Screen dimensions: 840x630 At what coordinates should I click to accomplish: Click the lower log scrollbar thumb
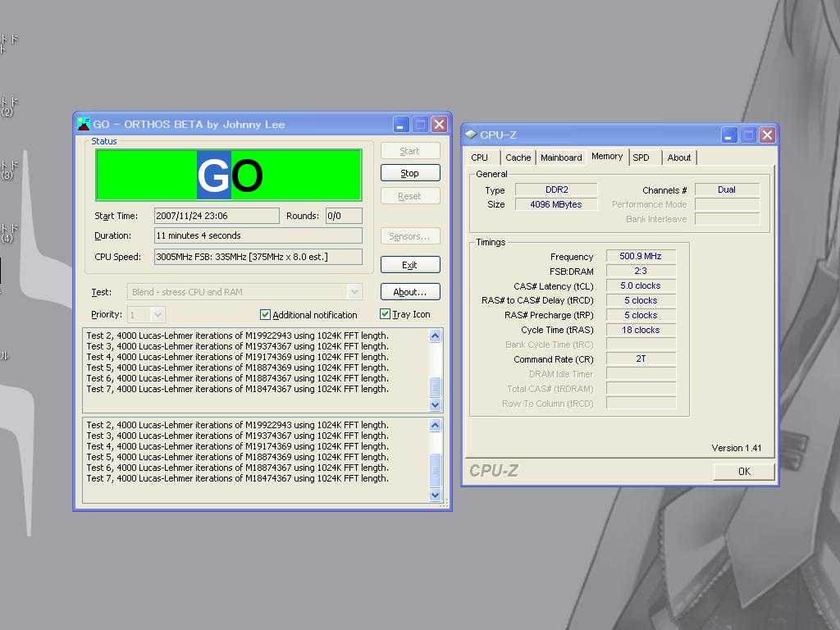pyautogui.click(x=435, y=470)
